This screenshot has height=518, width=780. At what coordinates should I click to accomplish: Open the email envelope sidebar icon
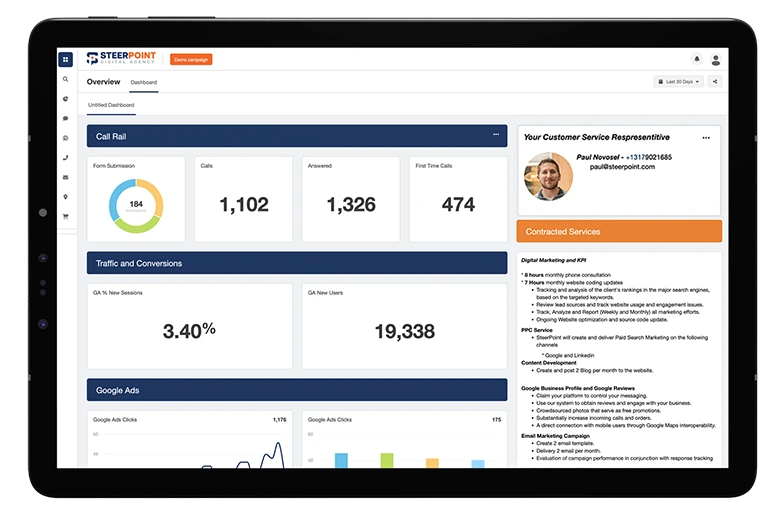[x=66, y=177]
